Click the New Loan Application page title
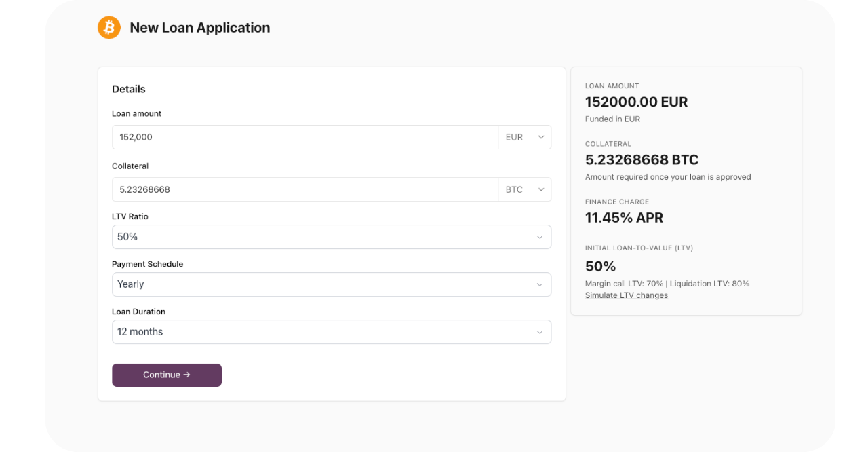Screen dimensions: 868x452 click(x=200, y=28)
